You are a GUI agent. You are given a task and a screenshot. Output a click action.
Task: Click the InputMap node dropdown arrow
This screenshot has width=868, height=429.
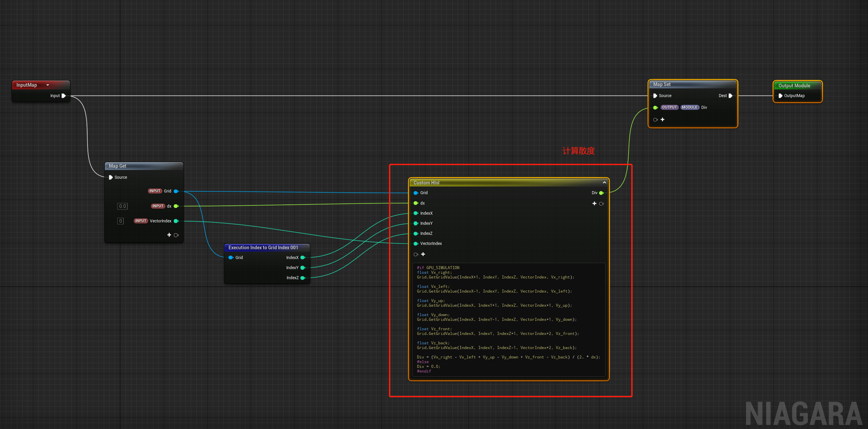47,85
